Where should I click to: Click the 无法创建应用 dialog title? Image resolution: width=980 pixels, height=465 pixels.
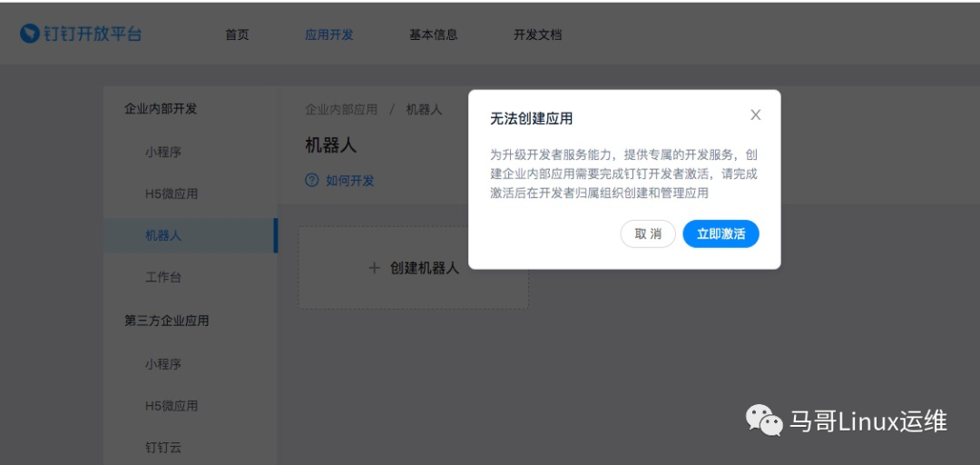coord(531,119)
